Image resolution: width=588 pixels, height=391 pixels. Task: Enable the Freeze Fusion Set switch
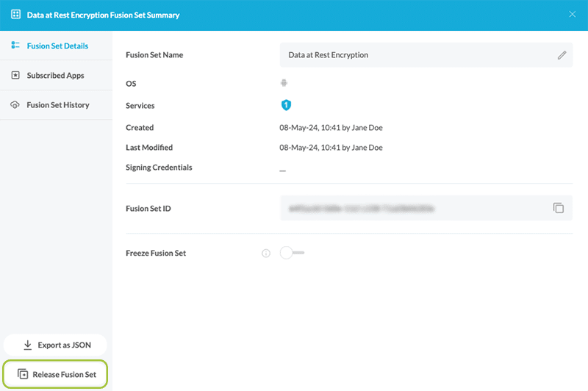click(x=292, y=253)
